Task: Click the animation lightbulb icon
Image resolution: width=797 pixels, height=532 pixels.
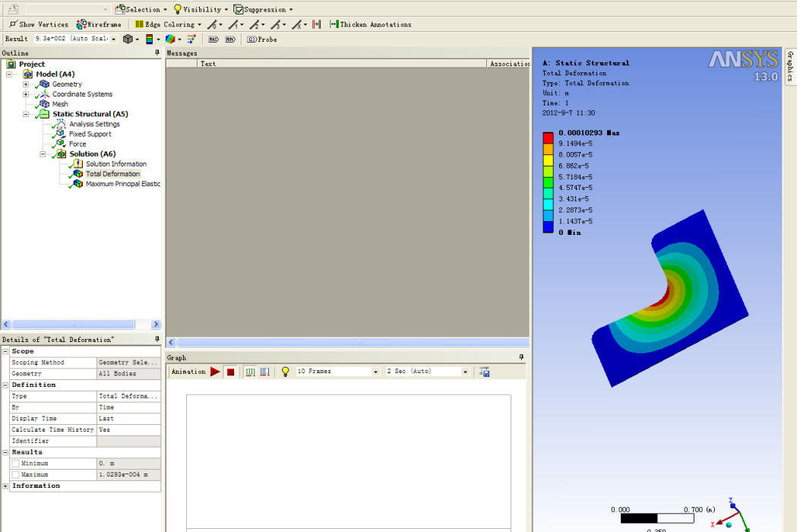Action: pos(285,372)
